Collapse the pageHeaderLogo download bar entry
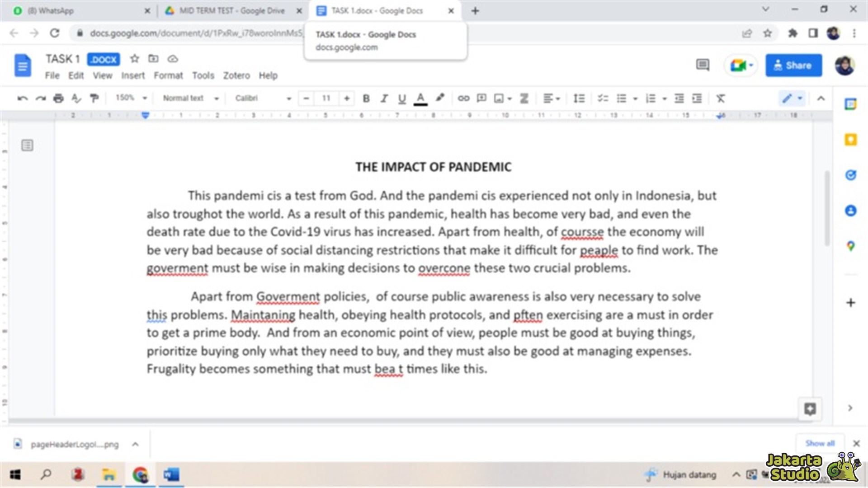 135,444
